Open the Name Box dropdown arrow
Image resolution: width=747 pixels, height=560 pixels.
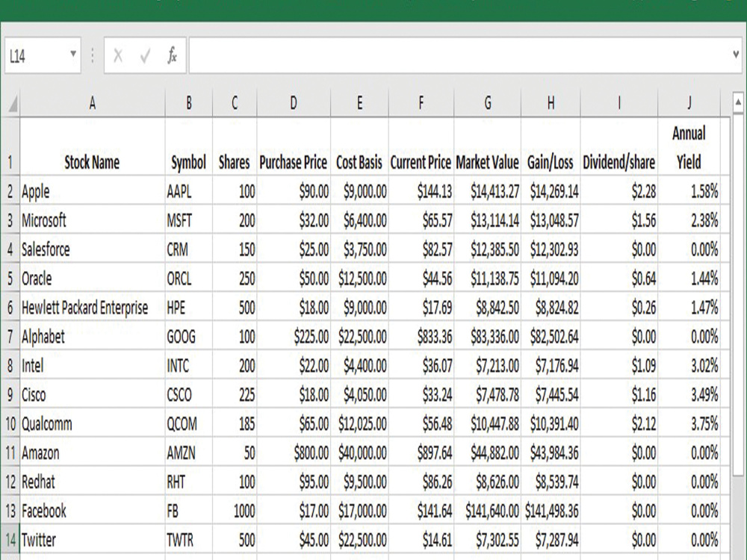point(73,54)
